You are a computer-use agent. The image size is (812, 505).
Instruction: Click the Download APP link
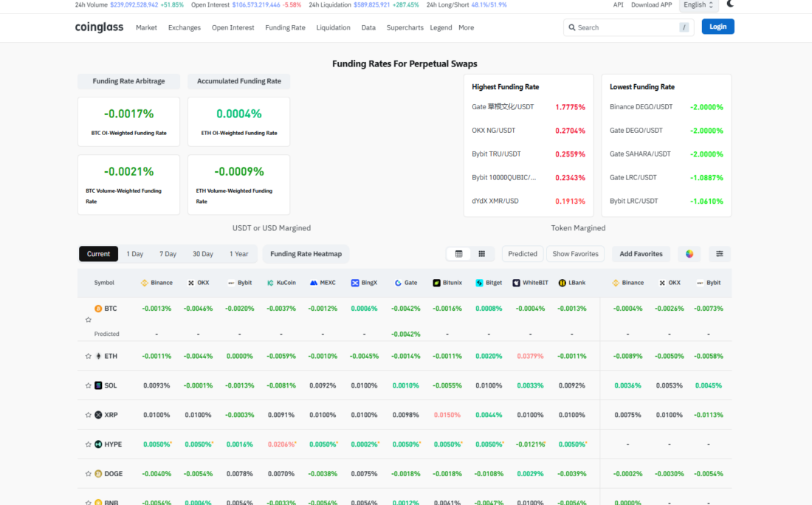coord(652,4)
